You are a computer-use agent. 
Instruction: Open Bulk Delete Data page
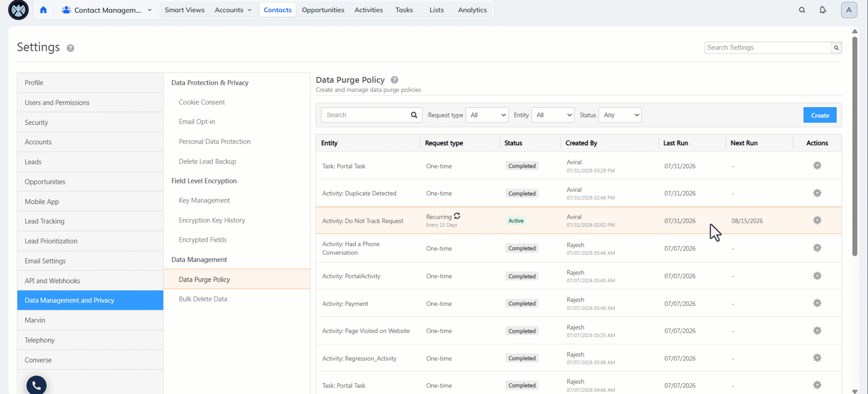coord(203,299)
